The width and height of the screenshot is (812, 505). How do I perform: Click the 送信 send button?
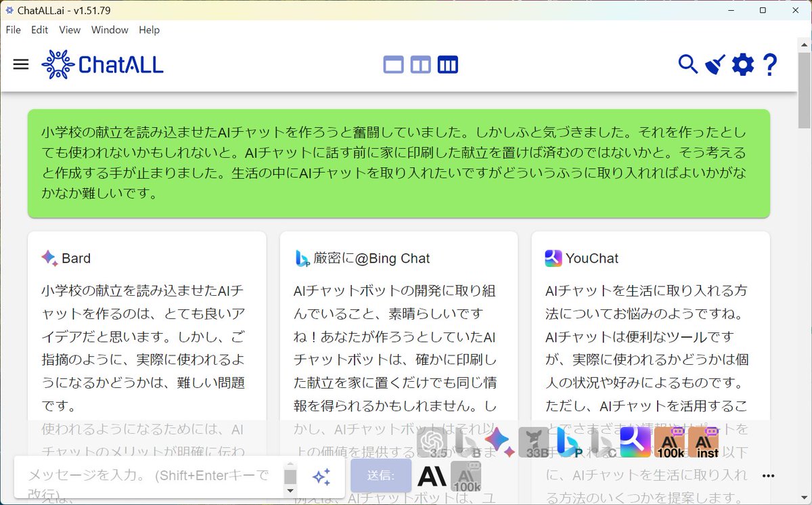coord(381,475)
